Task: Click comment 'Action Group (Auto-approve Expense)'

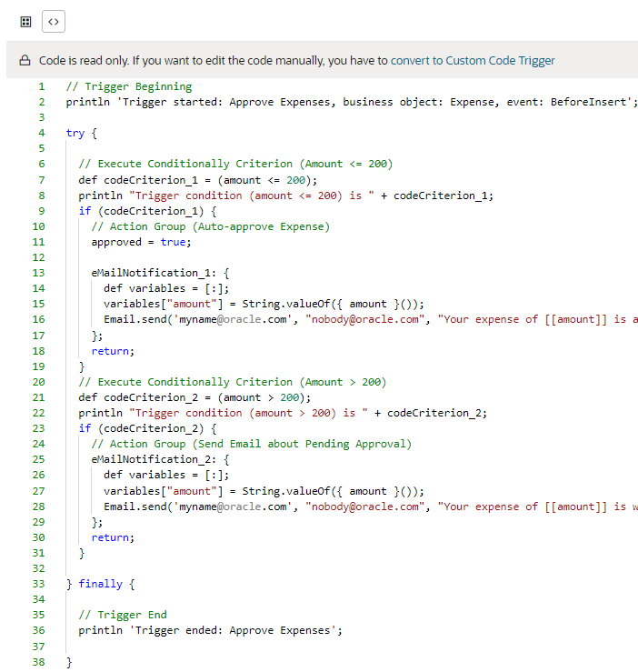Action: click(x=210, y=226)
